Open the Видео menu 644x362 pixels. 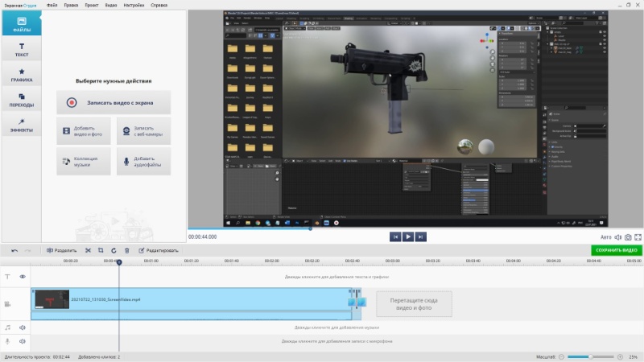point(111,6)
